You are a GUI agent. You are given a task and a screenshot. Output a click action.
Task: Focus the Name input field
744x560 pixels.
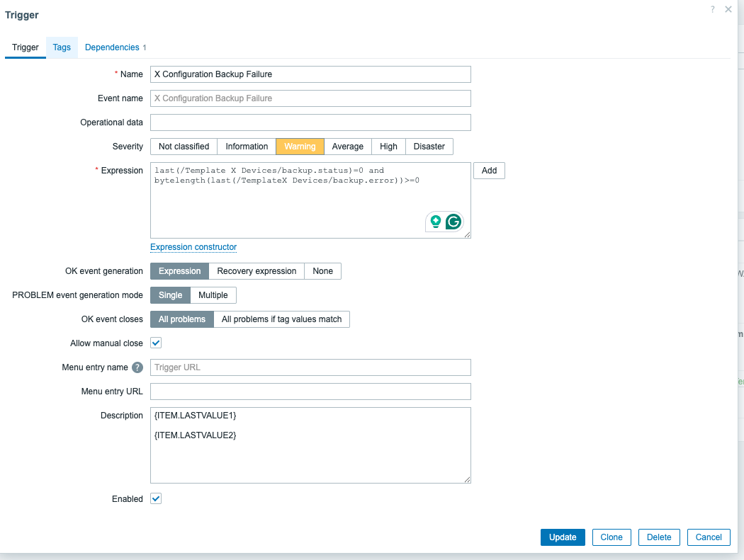(x=311, y=74)
